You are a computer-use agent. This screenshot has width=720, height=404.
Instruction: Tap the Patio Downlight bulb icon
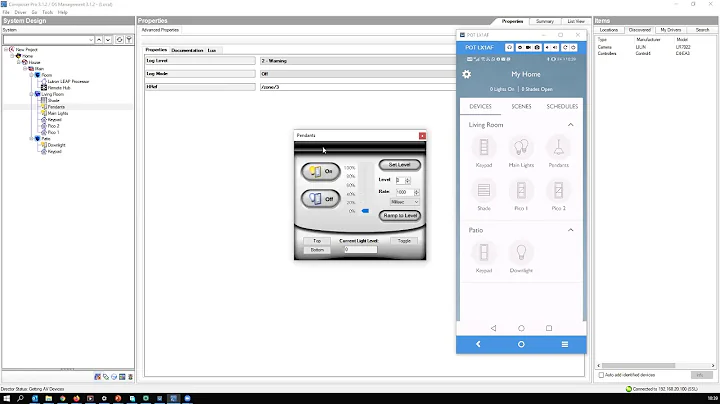pyautogui.click(x=521, y=252)
